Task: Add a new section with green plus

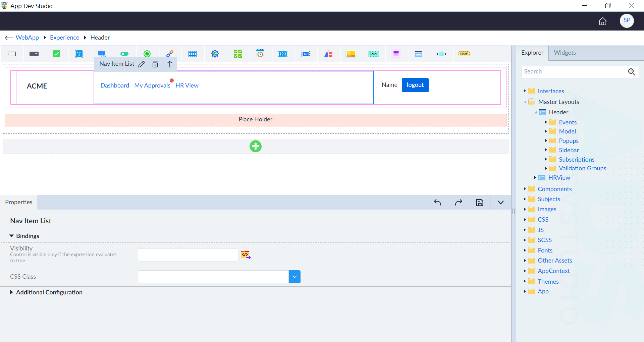Action: [256, 146]
